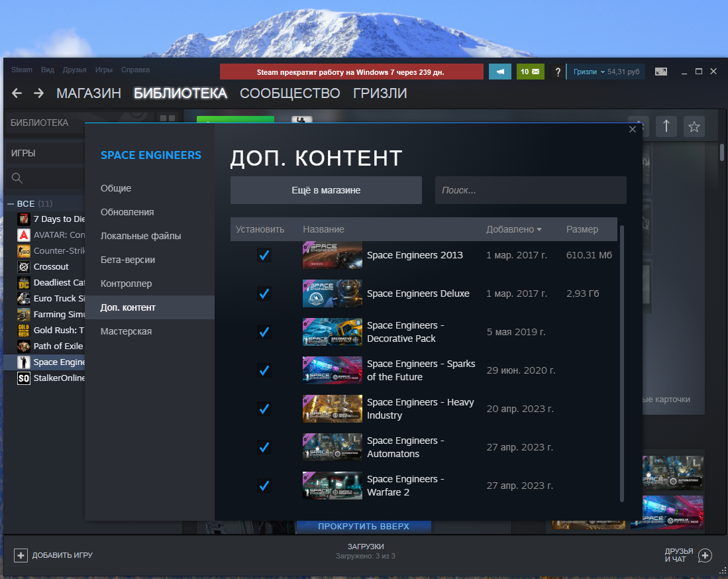Disable the Space Engineers Warfare 2 checkbox

tap(264, 486)
